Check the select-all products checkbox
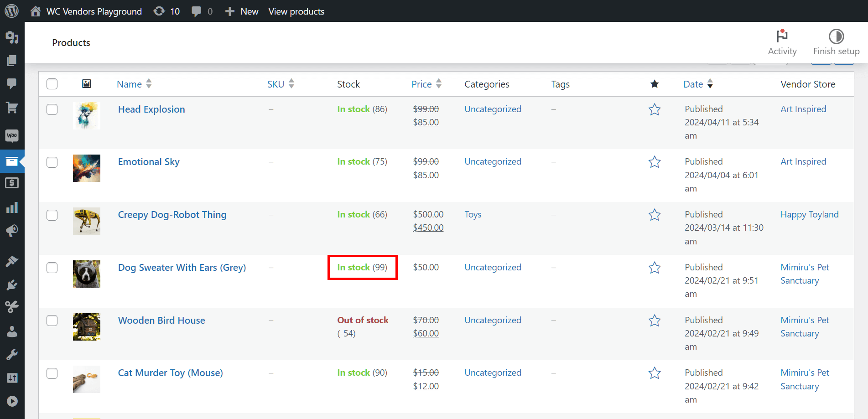Image resolution: width=868 pixels, height=419 pixels. 52,84
